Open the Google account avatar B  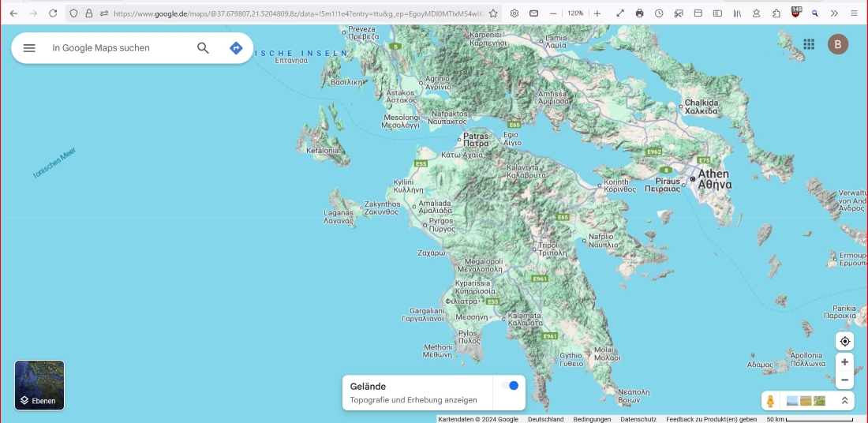pos(838,44)
